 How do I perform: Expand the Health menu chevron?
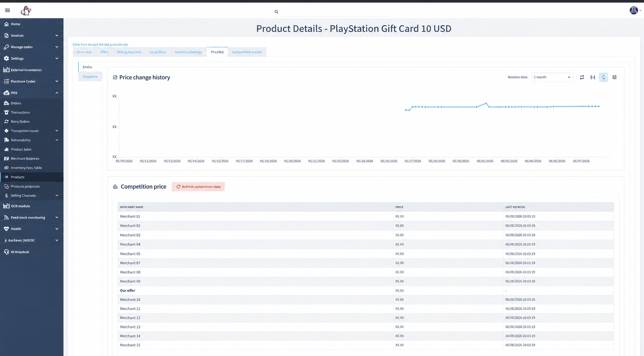tap(57, 229)
